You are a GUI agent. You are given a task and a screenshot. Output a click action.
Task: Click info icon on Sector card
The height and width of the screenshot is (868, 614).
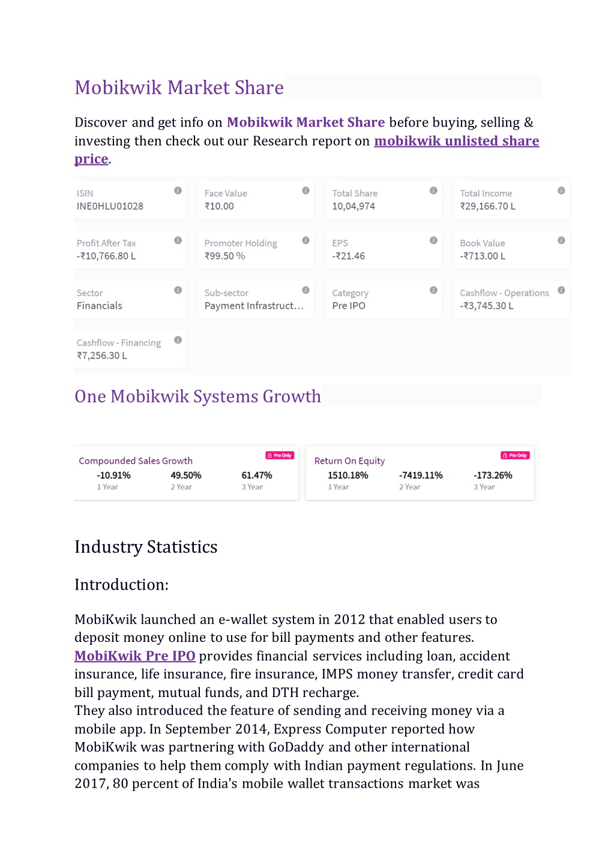[x=178, y=290]
